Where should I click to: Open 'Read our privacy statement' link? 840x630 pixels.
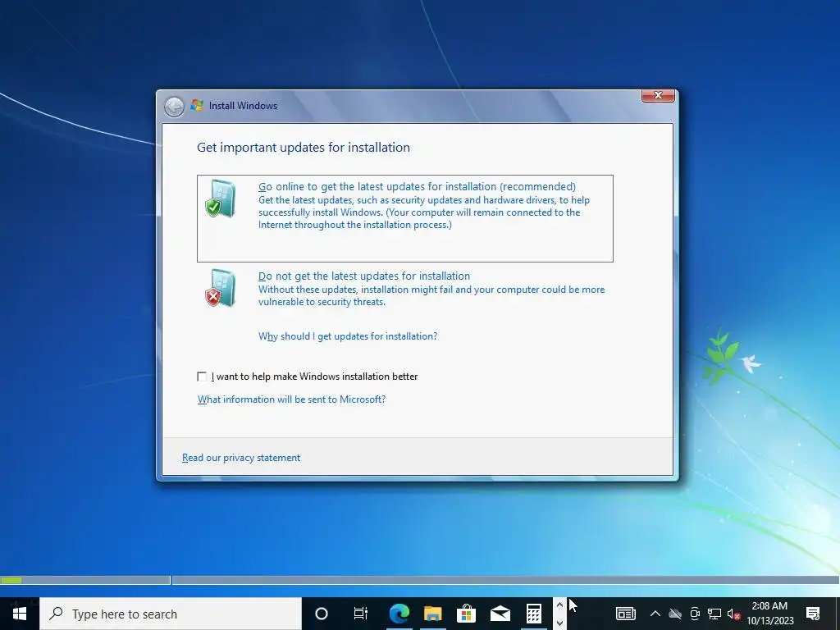241,458
